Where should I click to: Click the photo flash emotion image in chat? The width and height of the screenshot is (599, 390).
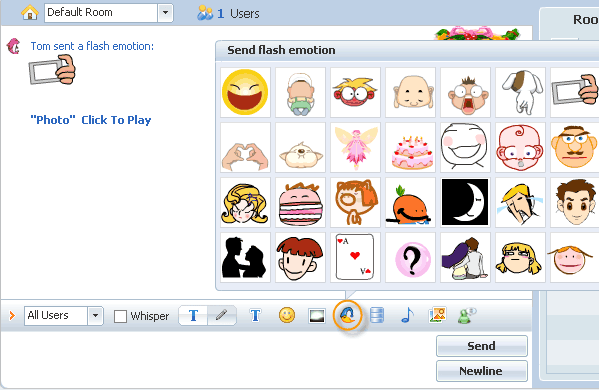(52, 70)
